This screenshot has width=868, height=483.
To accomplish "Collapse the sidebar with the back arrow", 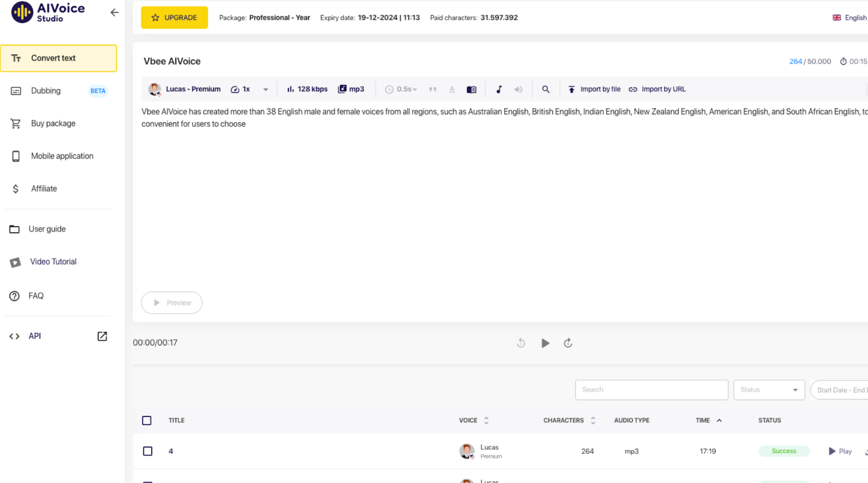I will [x=114, y=12].
